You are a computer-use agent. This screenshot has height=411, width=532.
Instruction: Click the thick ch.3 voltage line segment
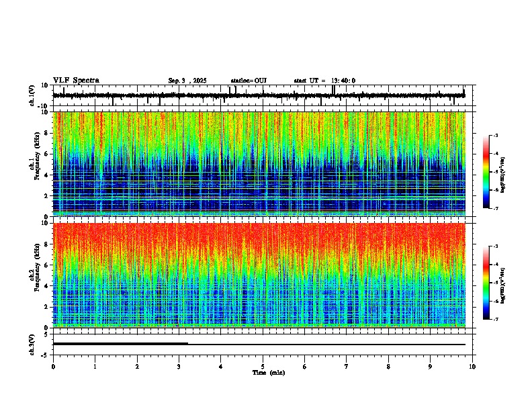coord(120,344)
